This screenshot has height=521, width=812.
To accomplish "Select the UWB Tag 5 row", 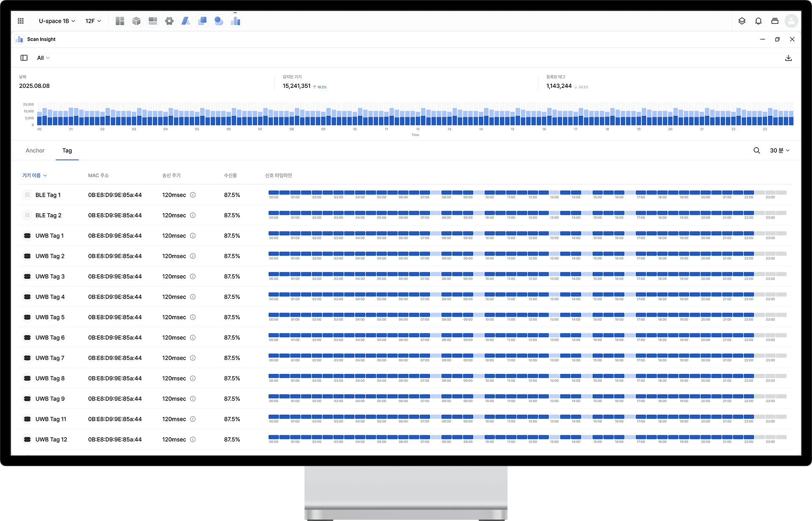I will pyautogui.click(x=50, y=317).
